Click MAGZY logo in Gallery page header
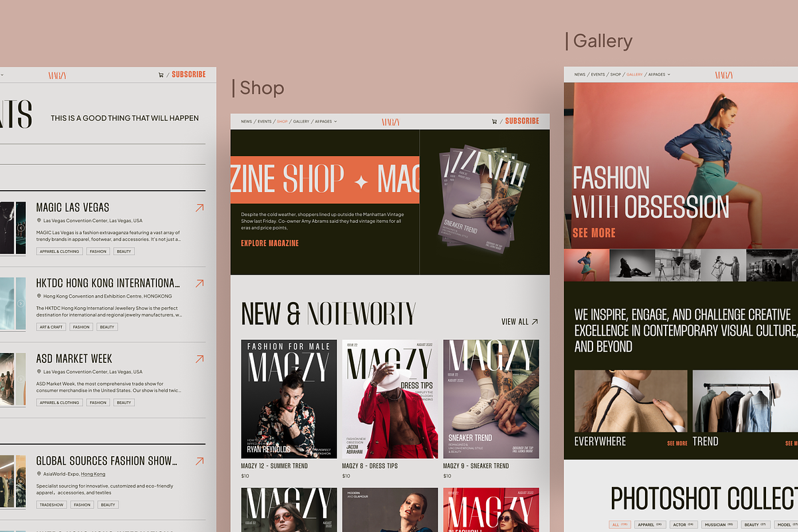Screen dimensions: 798x532 [724, 74]
